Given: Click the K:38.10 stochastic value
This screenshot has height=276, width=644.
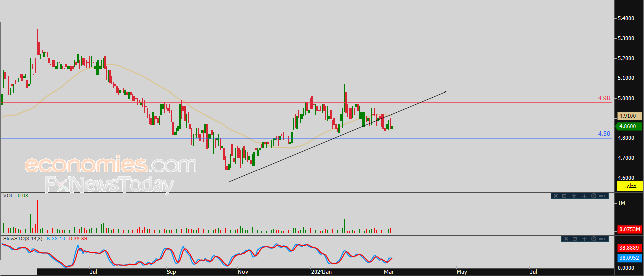Looking at the screenshot, I should (x=56, y=238).
